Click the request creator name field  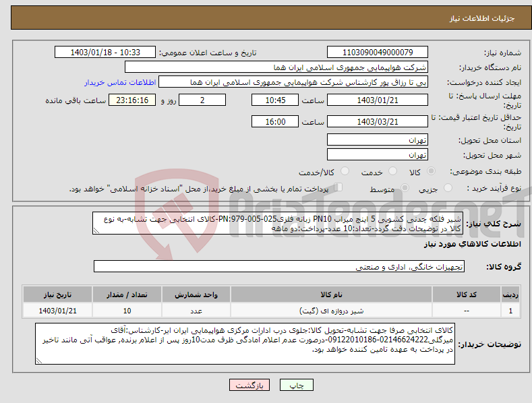tap(293, 82)
